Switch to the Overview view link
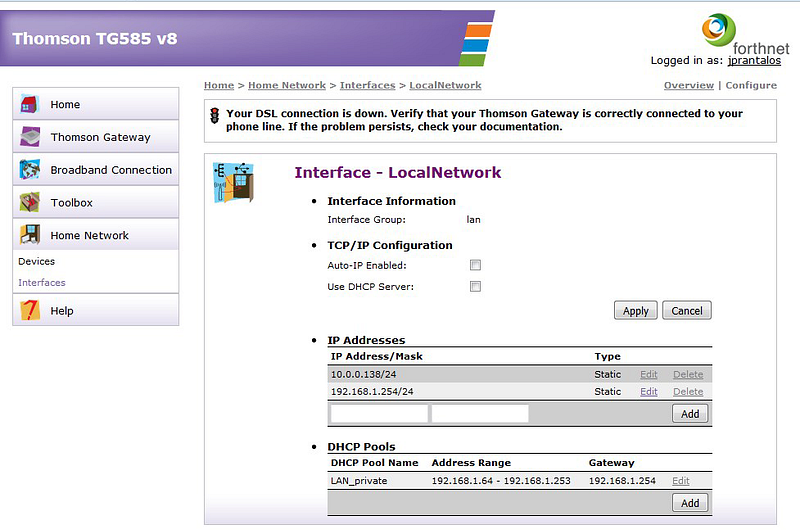Viewport: 800px width, 530px height. point(689,85)
